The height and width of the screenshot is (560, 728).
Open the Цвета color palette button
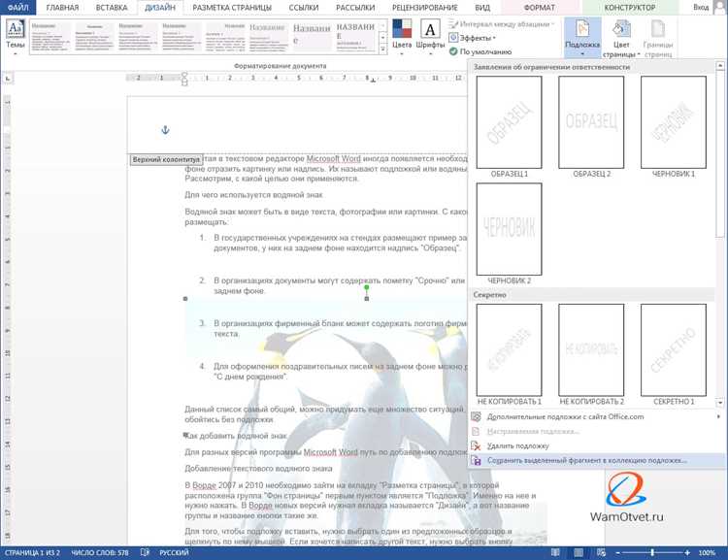click(402, 37)
